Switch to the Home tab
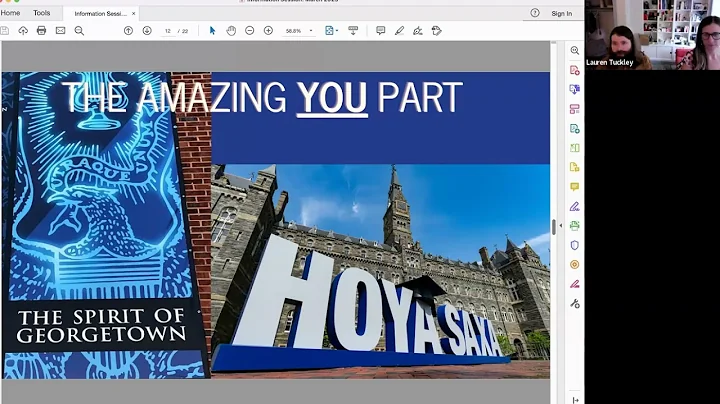The width and height of the screenshot is (720, 404). (10, 13)
